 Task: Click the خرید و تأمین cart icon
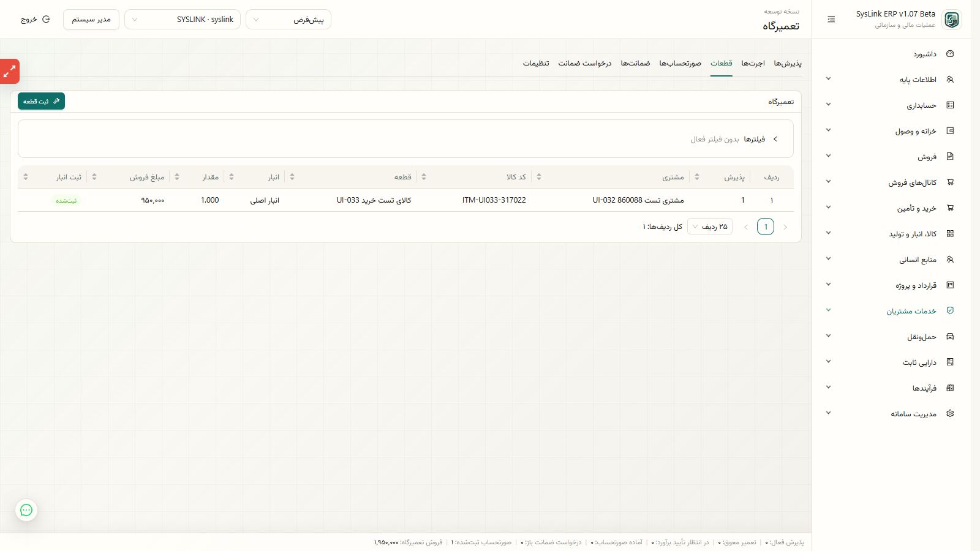tap(950, 208)
